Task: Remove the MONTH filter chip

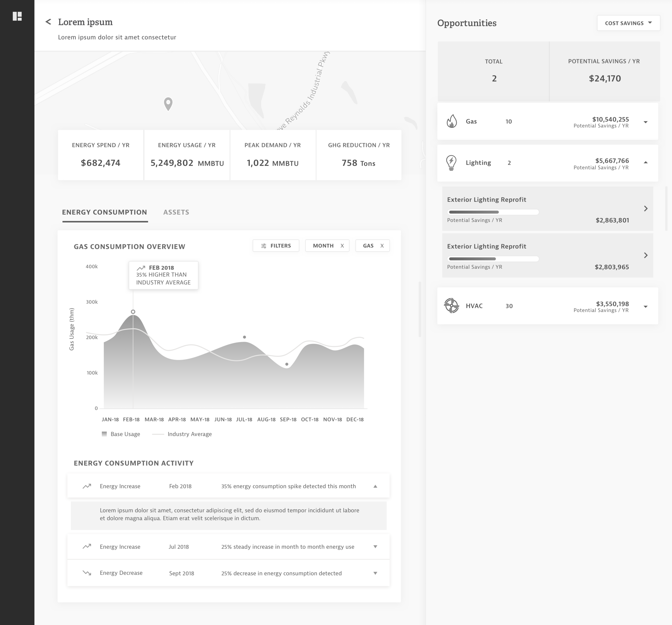Action: click(342, 246)
